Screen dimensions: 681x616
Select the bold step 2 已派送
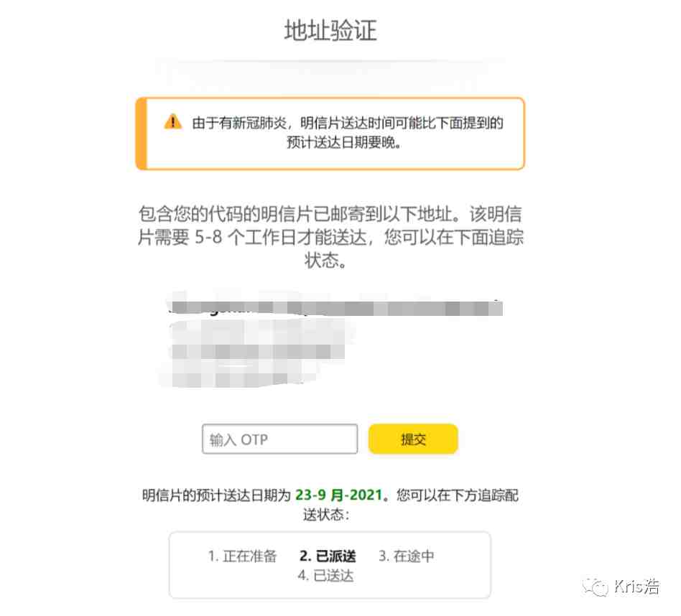pos(328,556)
